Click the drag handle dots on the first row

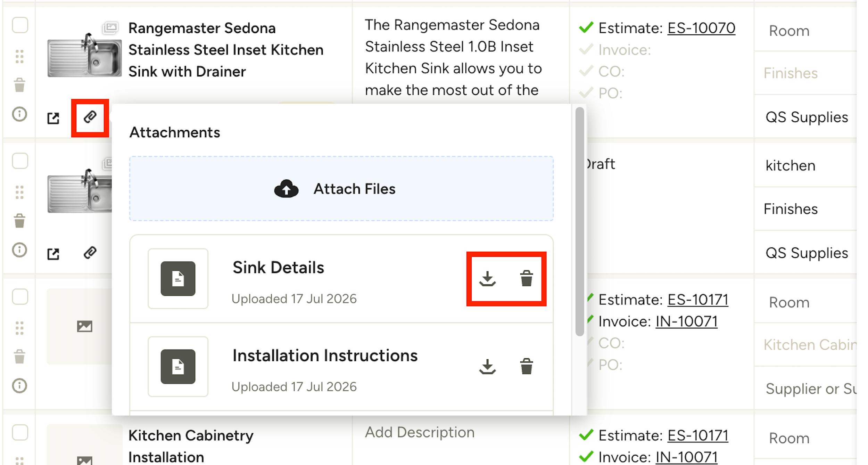(19, 56)
